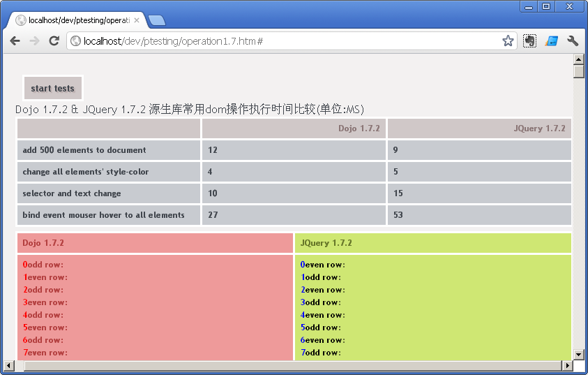Click JQuery value 53 cell
Image resolution: width=588 pixels, height=375 pixels.
click(479, 215)
